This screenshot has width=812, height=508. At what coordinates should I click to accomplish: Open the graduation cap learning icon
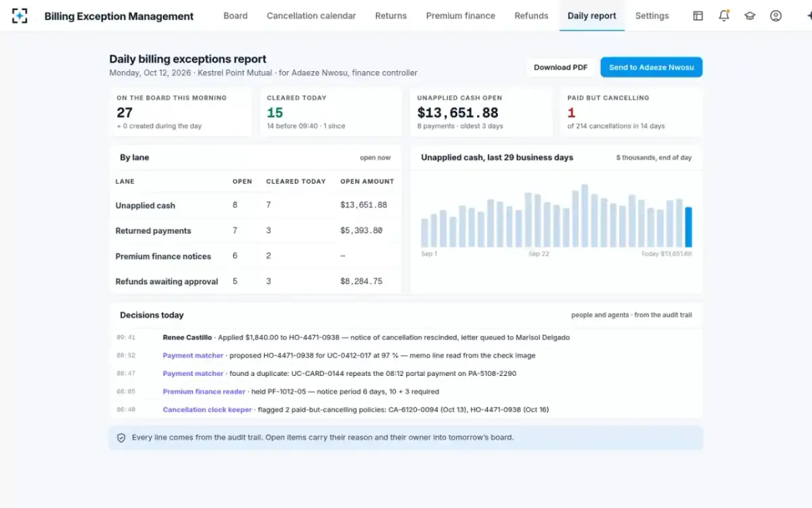[x=750, y=16]
